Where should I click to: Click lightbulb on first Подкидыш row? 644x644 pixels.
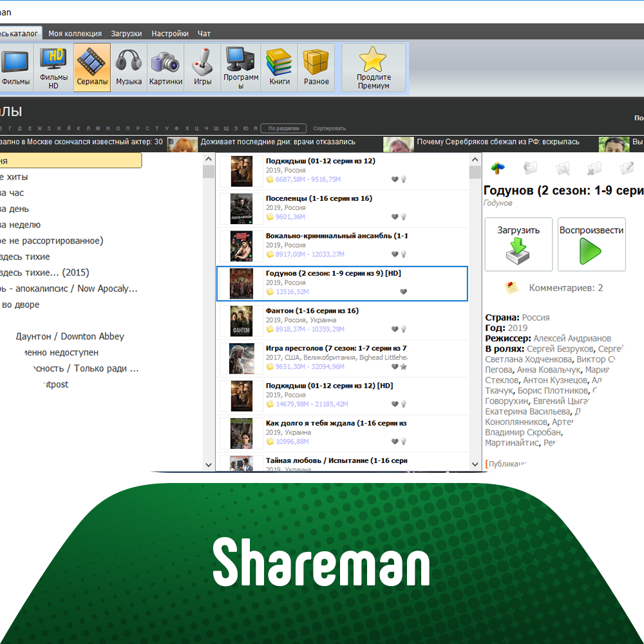404,180
